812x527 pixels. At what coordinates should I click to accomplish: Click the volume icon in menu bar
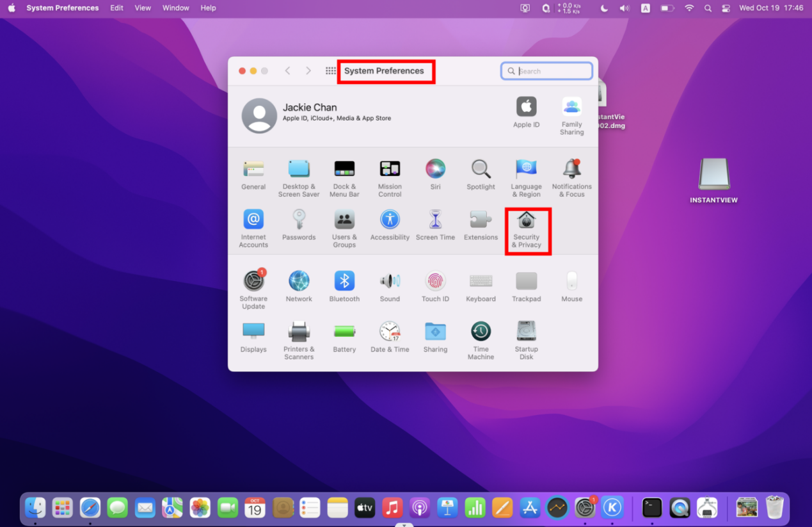pyautogui.click(x=625, y=8)
